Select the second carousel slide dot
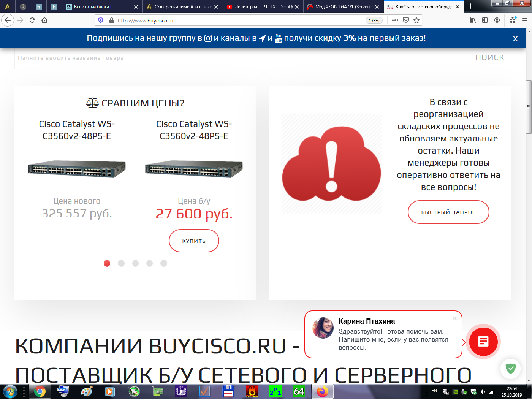Viewport: 532px width, 399px height. click(x=121, y=263)
